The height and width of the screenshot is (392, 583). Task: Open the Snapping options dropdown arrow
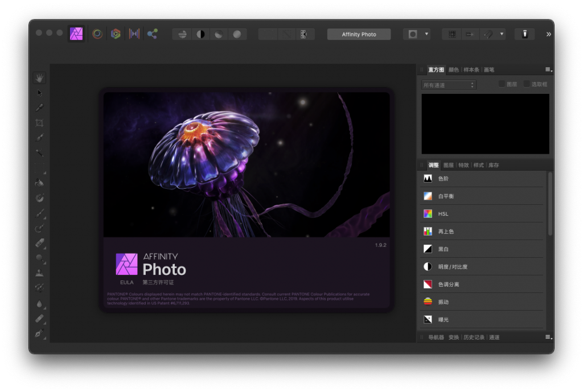point(502,34)
